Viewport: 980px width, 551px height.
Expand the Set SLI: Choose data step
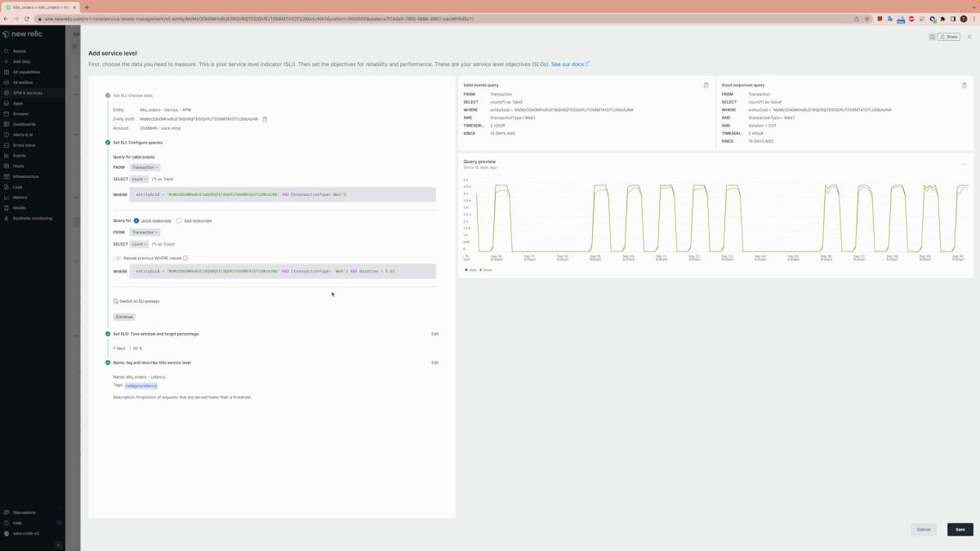[x=132, y=96]
